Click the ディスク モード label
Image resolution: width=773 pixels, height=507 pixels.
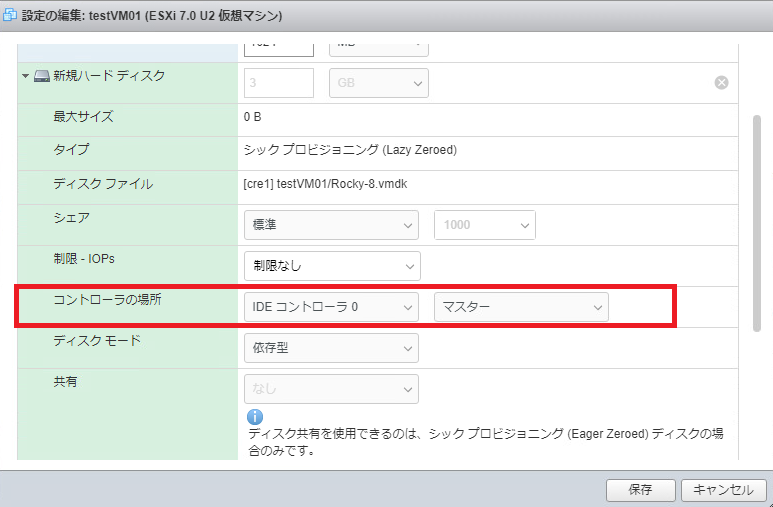click(97, 341)
